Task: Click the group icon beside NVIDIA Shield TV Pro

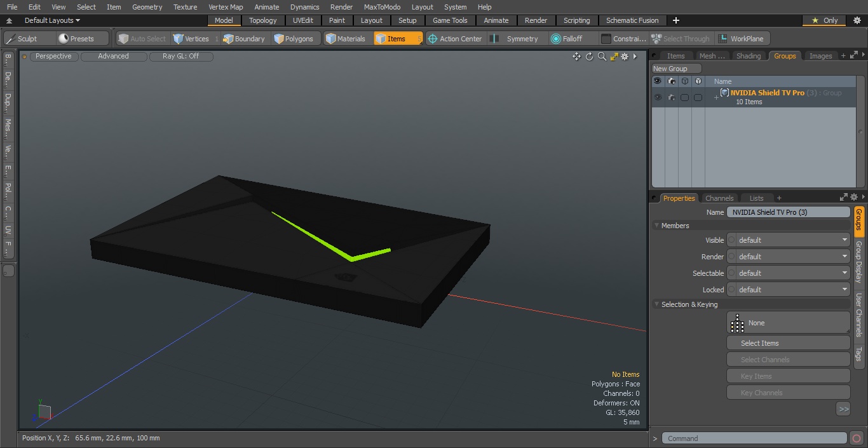Action: (724, 93)
